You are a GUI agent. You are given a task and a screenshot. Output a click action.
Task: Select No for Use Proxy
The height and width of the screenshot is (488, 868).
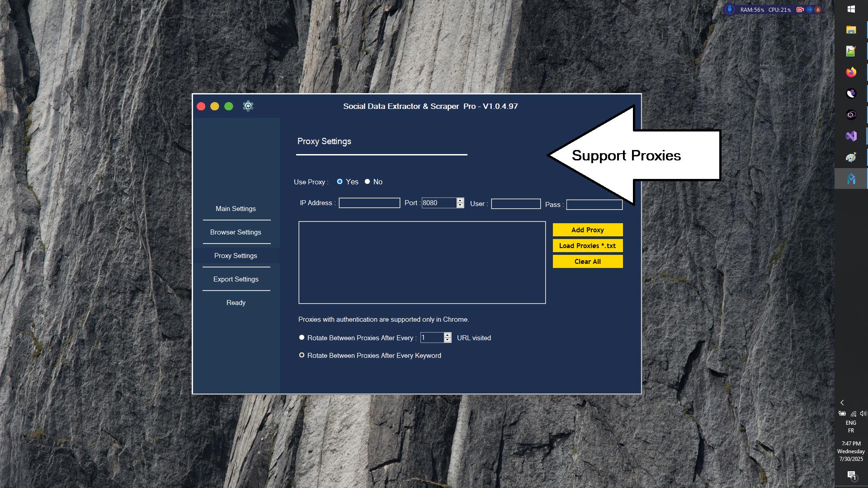tap(368, 182)
